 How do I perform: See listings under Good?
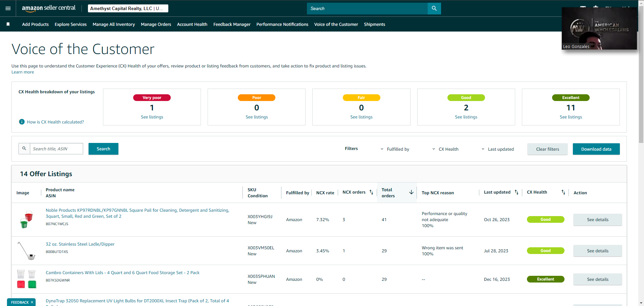[466, 117]
